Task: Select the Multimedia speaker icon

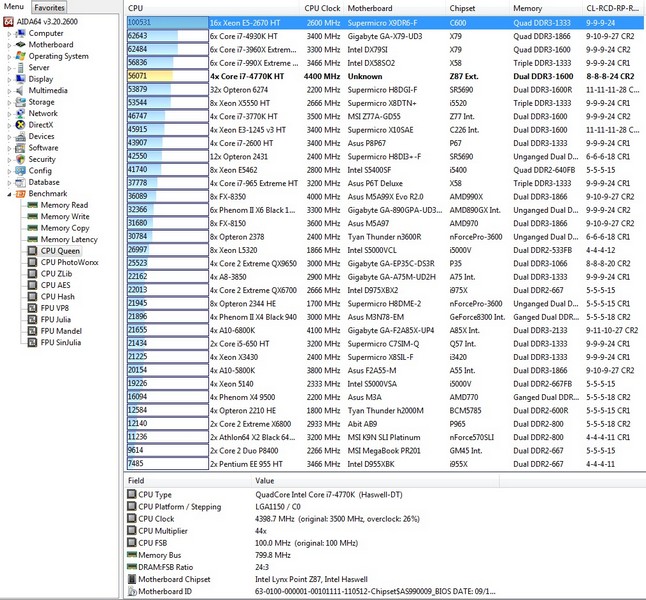Action: (x=20, y=91)
